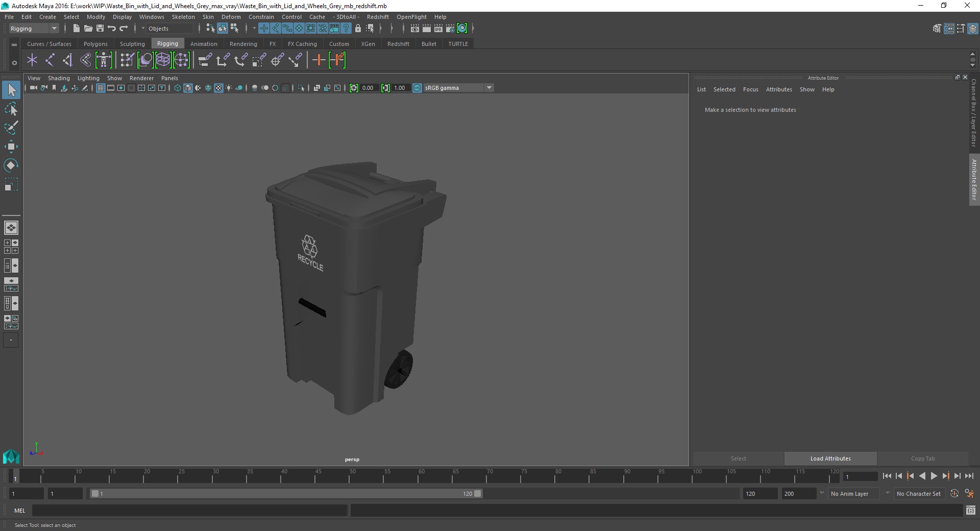Image resolution: width=980 pixels, height=531 pixels.
Task: Select the arrow Select tool
Action: (11, 90)
